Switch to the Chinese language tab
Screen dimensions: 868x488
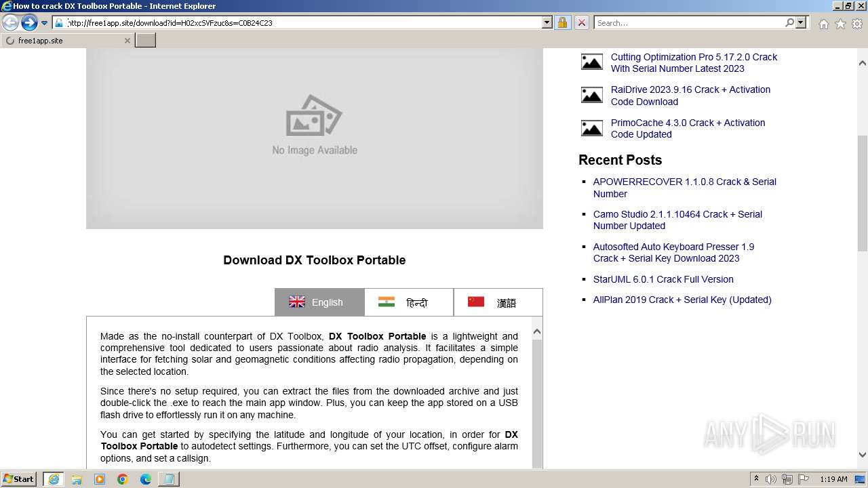(x=498, y=302)
